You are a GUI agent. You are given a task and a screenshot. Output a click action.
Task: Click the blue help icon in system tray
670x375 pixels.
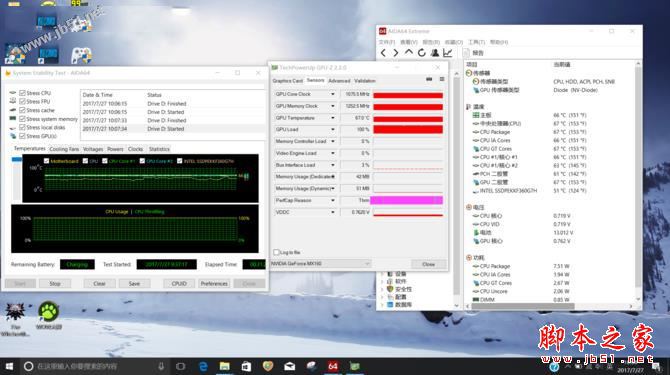(x=554, y=367)
